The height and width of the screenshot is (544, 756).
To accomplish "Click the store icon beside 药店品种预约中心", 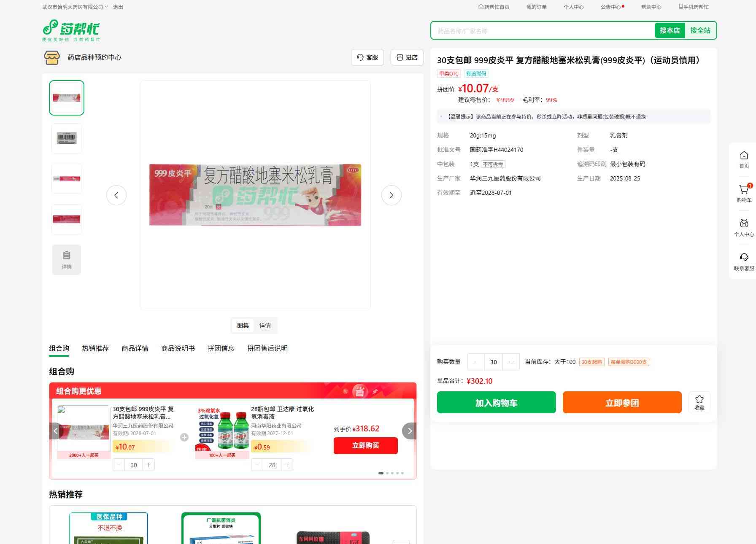I will click(x=52, y=57).
